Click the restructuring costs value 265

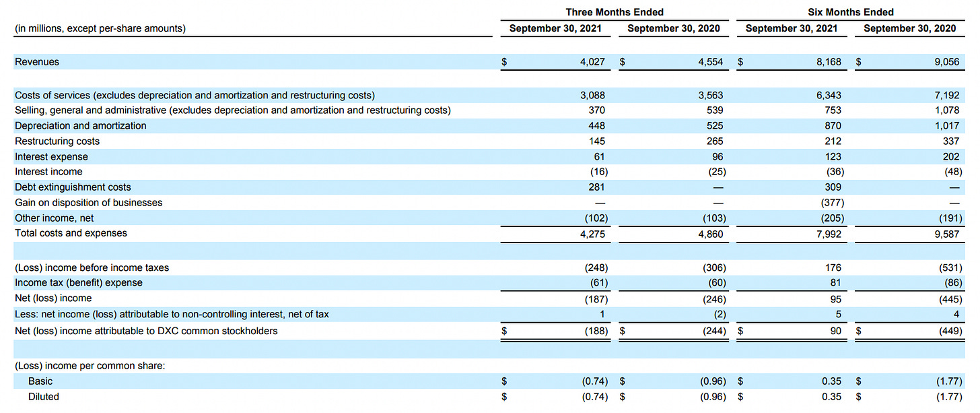[715, 141]
